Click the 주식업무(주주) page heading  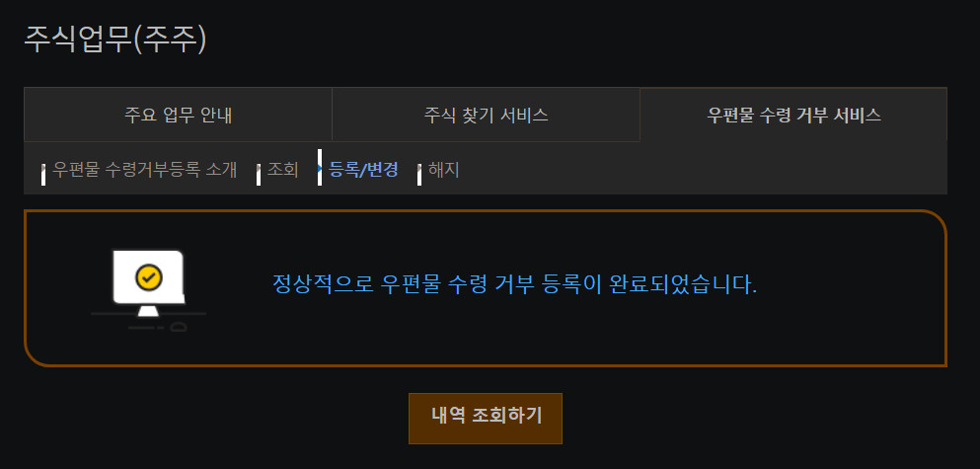(x=115, y=39)
